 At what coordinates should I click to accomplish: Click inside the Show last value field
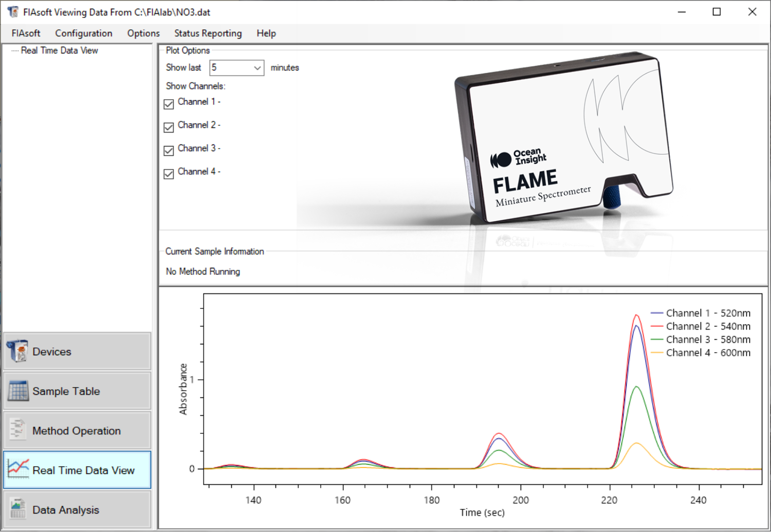tap(230, 67)
